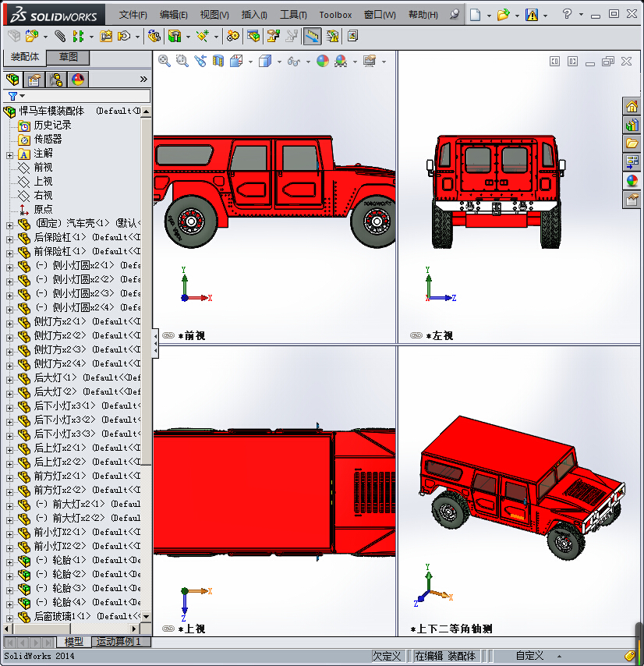Expand the 后保险杠<1> component node
The height and width of the screenshot is (666, 644).
9,239
